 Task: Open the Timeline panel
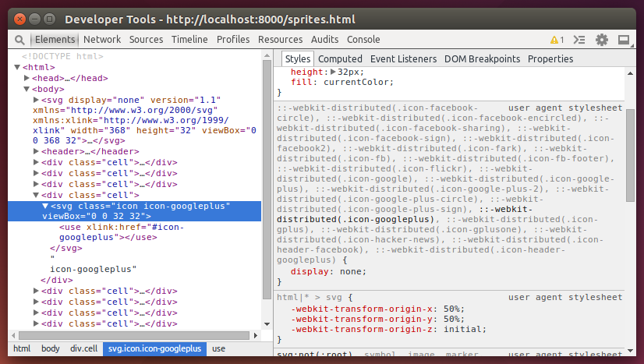point(189,40)
